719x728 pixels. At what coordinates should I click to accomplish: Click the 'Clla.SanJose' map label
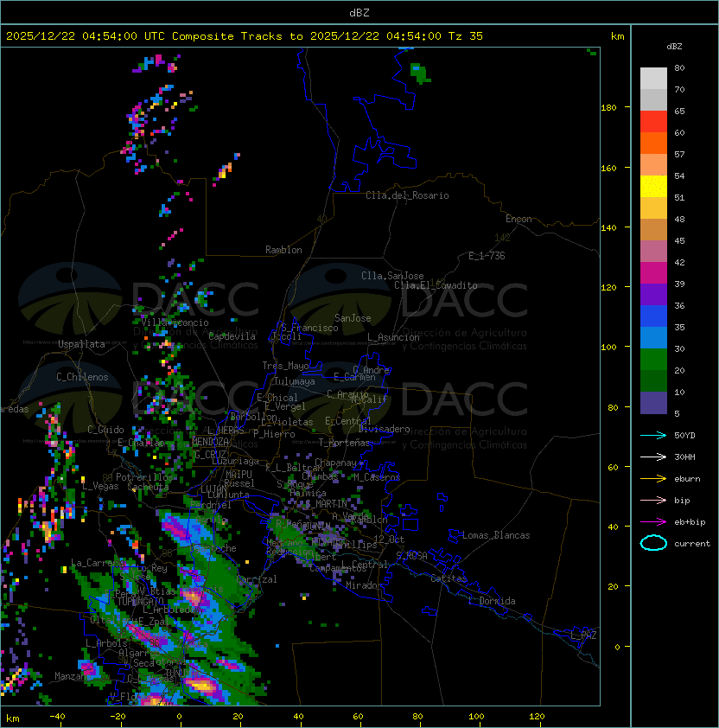(392, 276)
